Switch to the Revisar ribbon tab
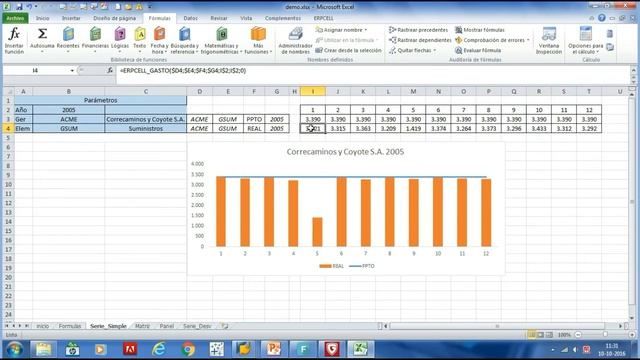 (x=219, y=18)
